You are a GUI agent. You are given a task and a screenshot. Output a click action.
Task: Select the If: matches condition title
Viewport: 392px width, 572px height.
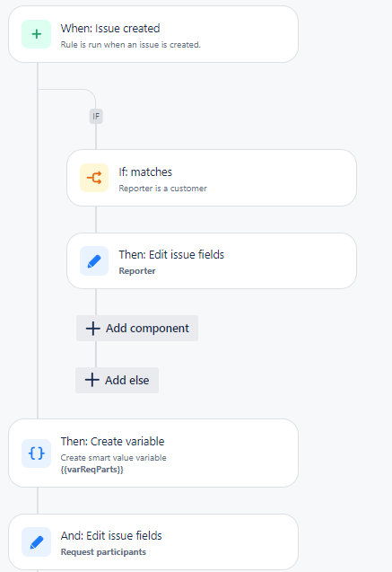(145, 172)
